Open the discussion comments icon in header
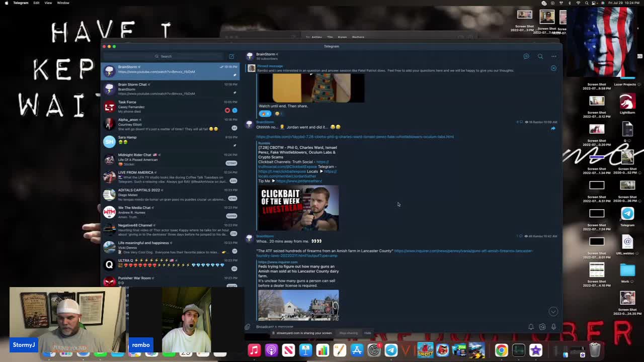Image resolution: width=644 pixels, height=362 pixels. tap(526, 56)
